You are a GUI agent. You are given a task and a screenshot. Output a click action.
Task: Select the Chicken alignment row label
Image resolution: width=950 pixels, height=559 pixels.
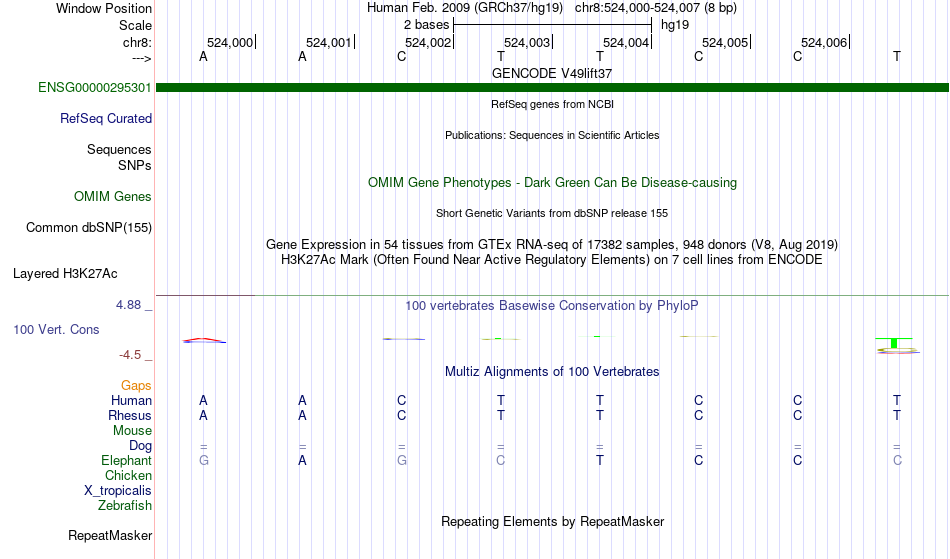pos(128,476)
